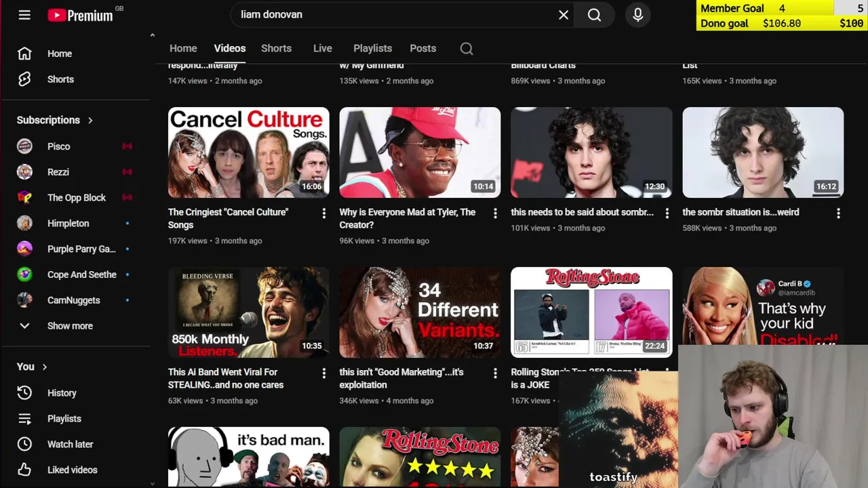Open the hamburger guide menu
This screenshot has height=488, width=868.
24,14
